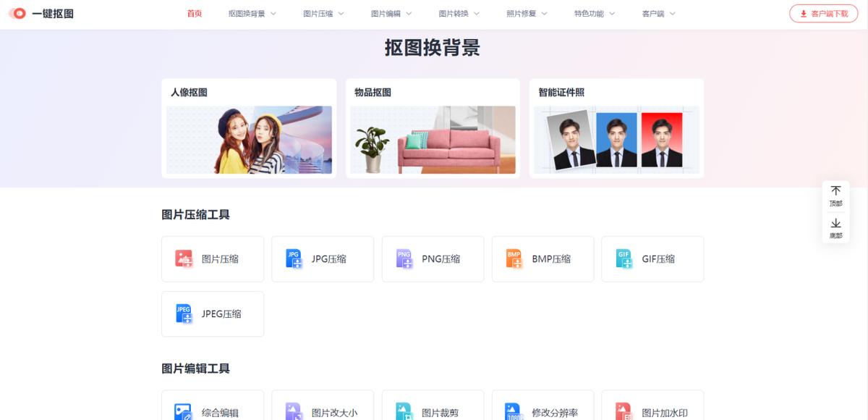Select the BMP压缩 tool icon
This screenshot has height=420, width=868.
click(x=515, y=259)
